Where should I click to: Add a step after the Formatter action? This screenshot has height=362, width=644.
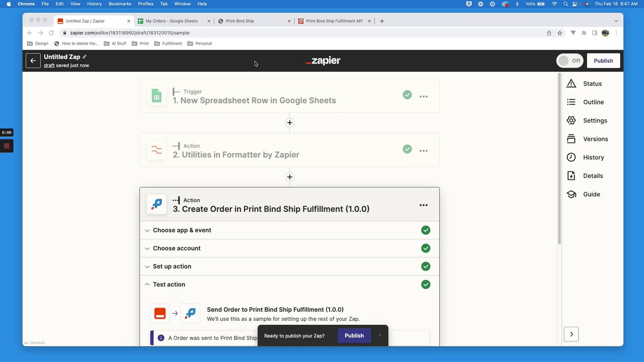[289, 177]
